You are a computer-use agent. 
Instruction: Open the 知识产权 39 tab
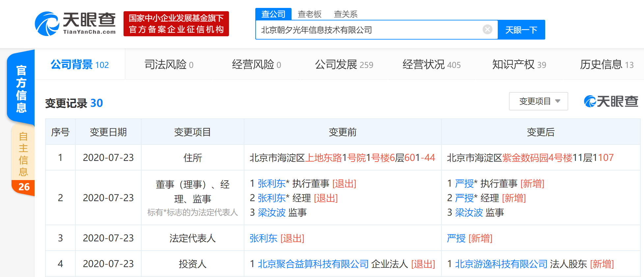click(x=519, y=65)
